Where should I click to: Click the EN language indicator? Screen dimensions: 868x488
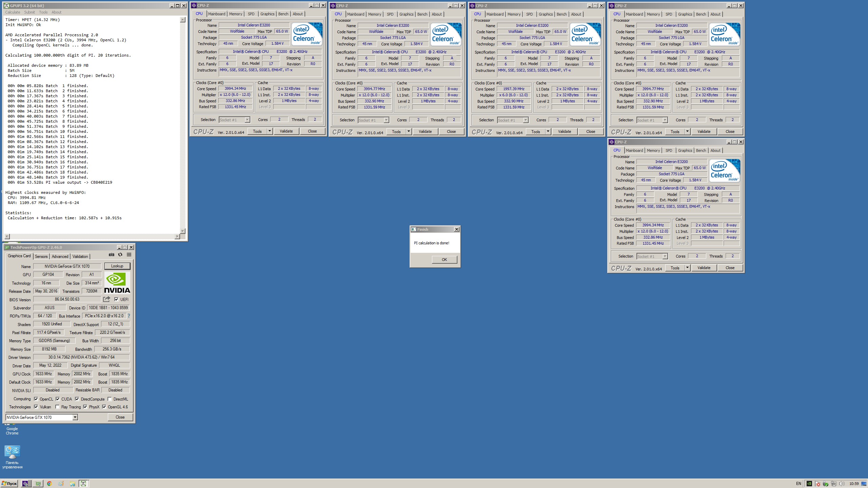point(798,484)
